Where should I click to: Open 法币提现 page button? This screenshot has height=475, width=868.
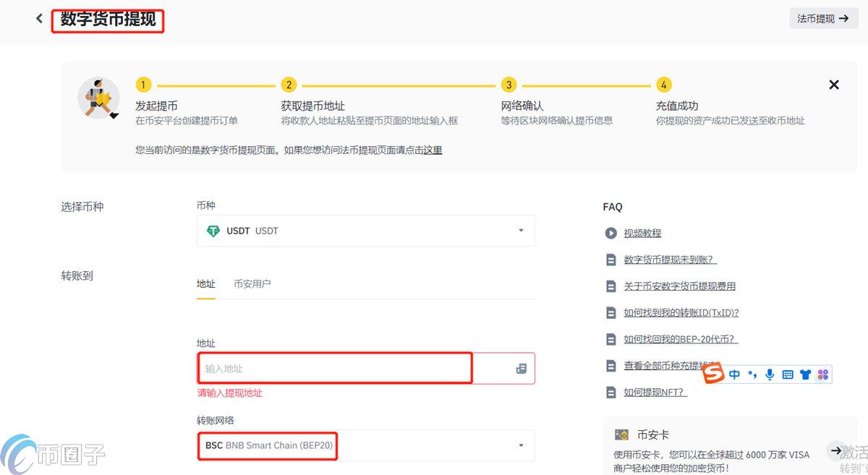pos(823,19)
